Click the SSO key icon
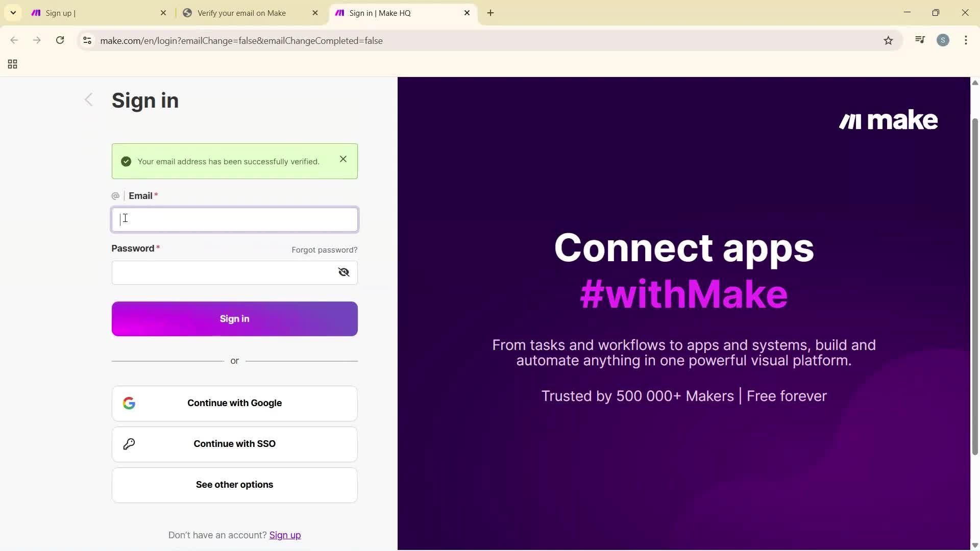Image resolution: width=980 pixels, height=551 pixels. coord(129,443)
